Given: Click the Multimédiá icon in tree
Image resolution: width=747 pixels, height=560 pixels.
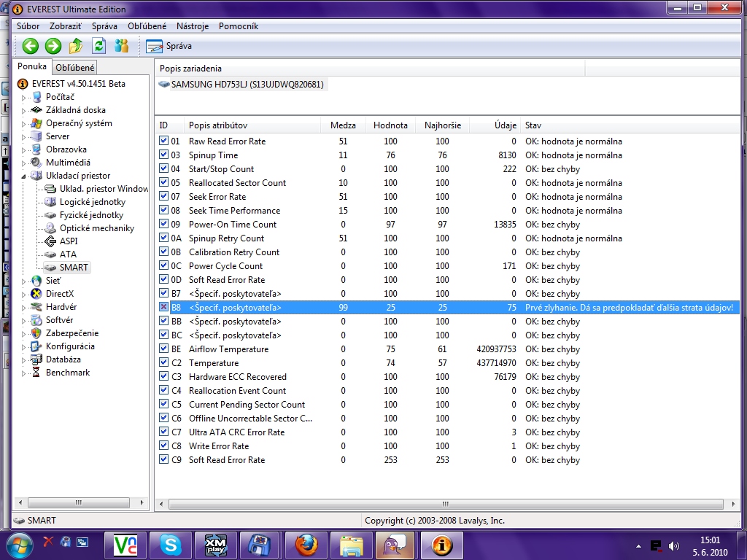Looking at the screenshot, I should tap(36, 163).
